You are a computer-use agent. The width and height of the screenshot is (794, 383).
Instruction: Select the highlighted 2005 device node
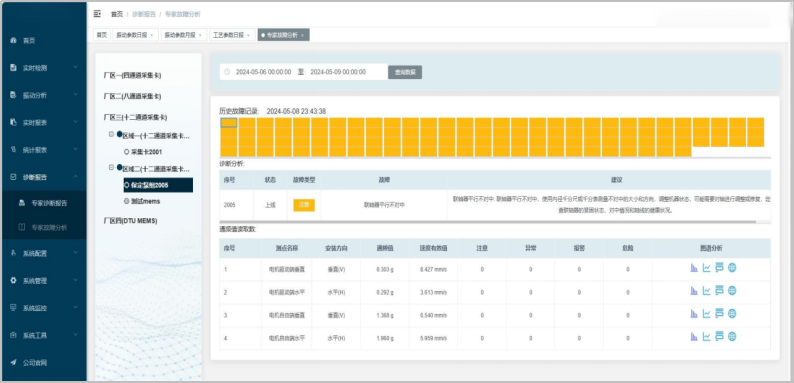[158, 185]
